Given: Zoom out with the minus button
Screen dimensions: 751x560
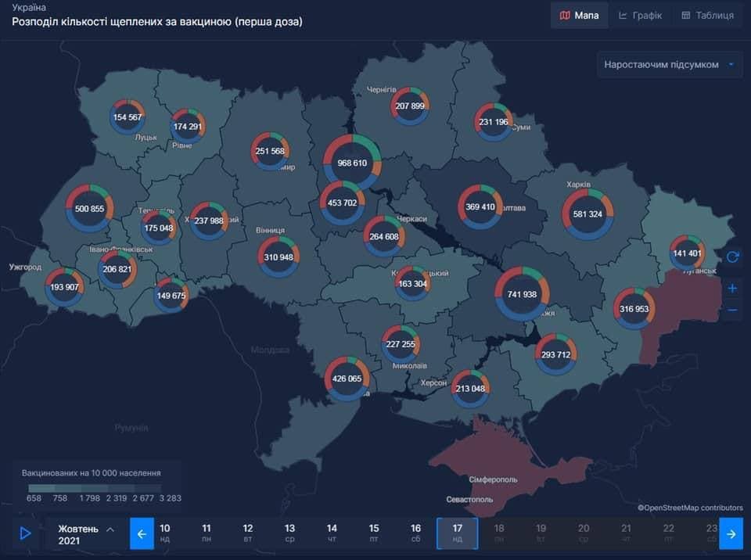Looking at the screenshot, I should coord(732,311).
